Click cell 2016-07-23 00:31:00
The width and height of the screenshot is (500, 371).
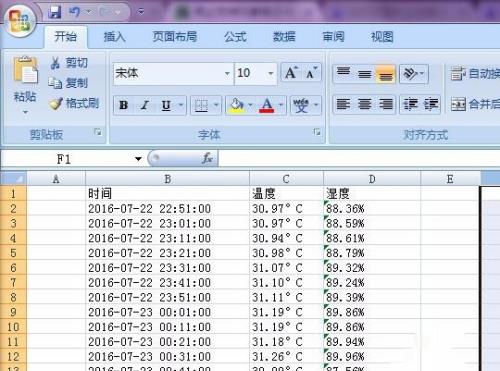168,356
